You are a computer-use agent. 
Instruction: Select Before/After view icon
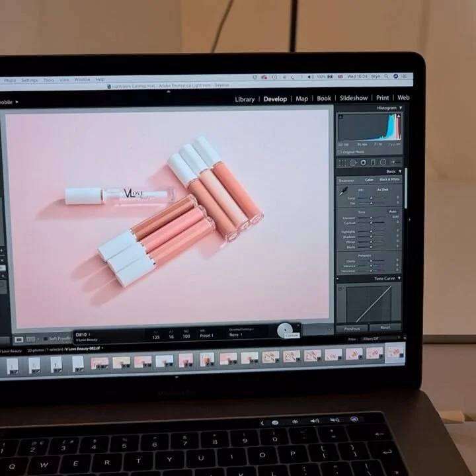(x=30, y=339)
